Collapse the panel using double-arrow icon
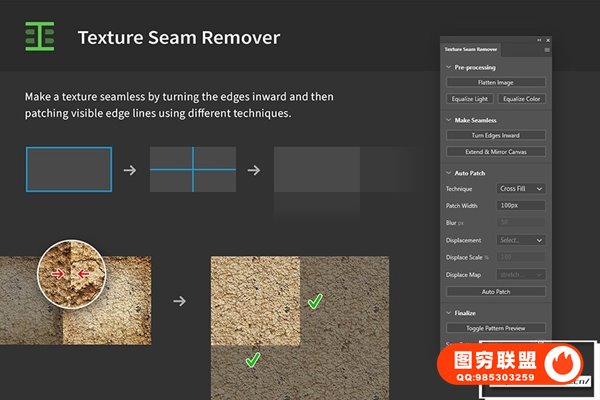The width and height of the screenshot is (600, 400). tap(539, 41)
